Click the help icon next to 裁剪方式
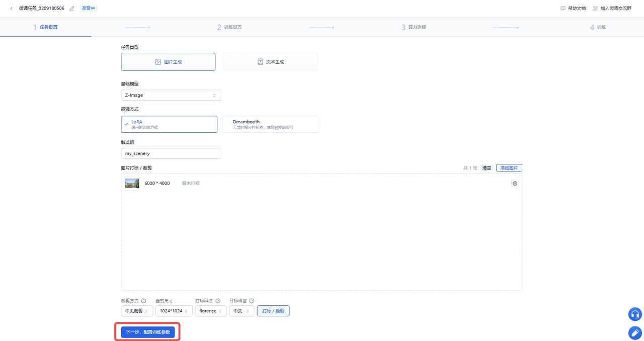 [x=143, y=301]
